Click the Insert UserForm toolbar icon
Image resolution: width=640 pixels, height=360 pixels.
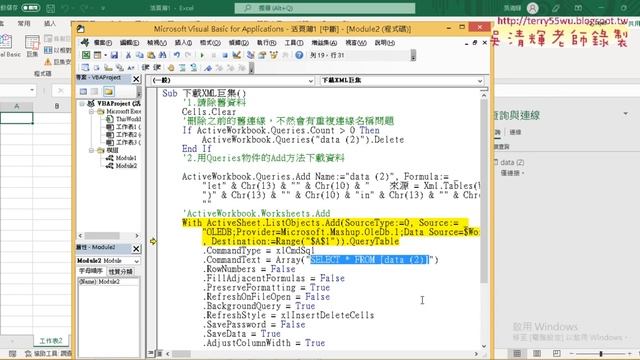97,55
